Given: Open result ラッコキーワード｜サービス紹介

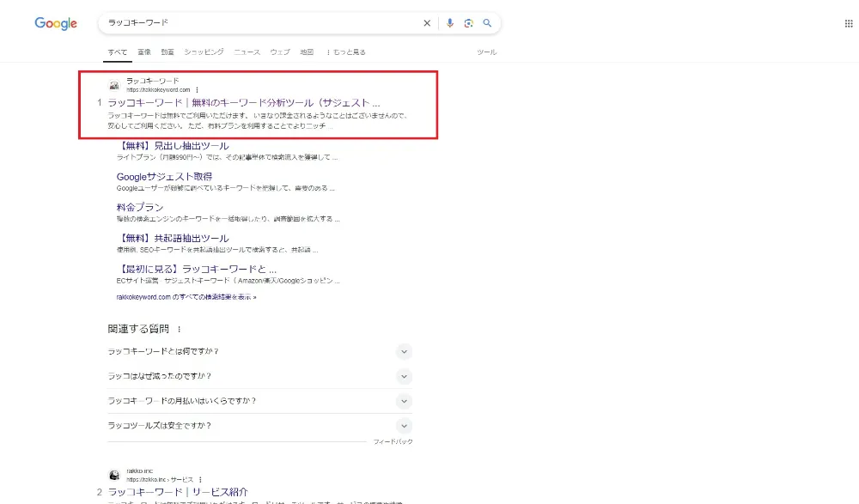Looking at the screenshot, I should click(178, 492).
